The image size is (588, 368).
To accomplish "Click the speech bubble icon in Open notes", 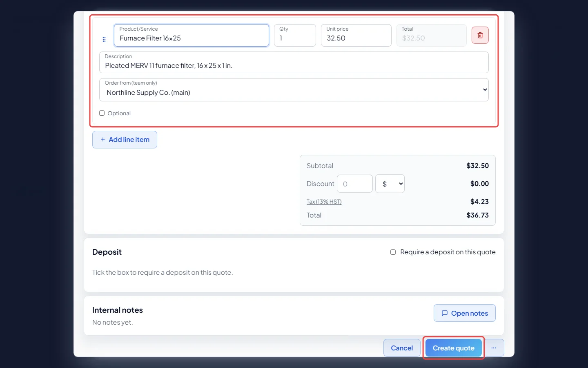I will (x=445, y=313).
